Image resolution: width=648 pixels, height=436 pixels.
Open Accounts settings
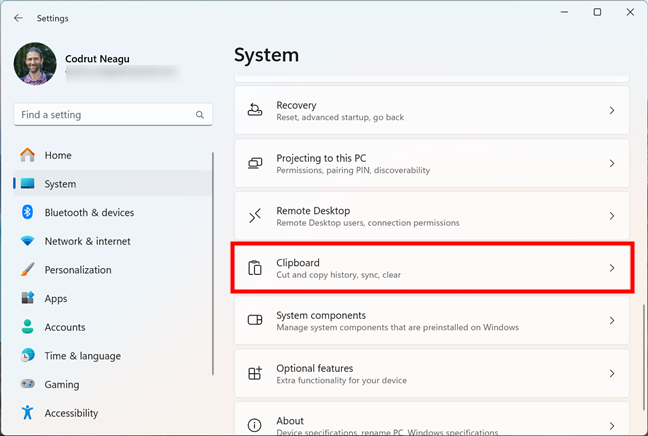65,327
